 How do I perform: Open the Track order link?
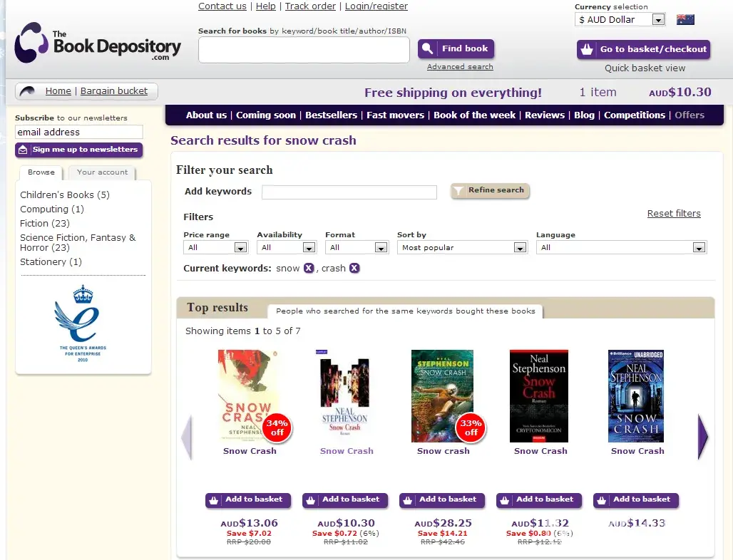coord(310,6)
